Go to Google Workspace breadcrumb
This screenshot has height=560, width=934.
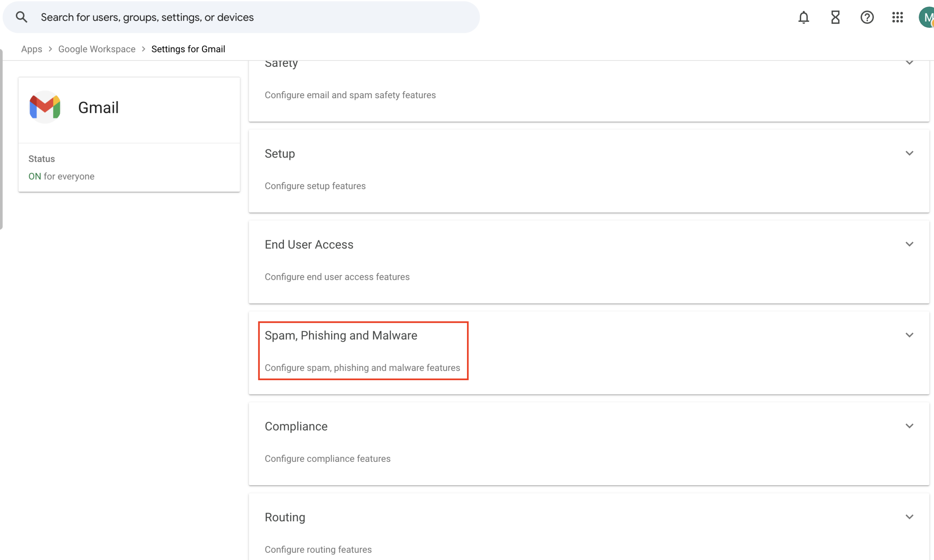[97, 49]
